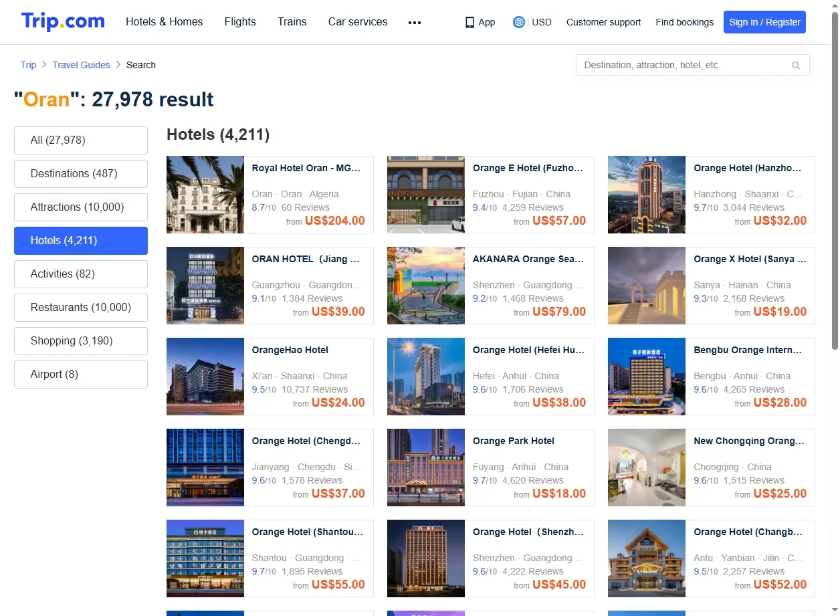This screenshot has width=840, height=616.
Task: Click the US$19.00 price
Action: pos(780,312)
